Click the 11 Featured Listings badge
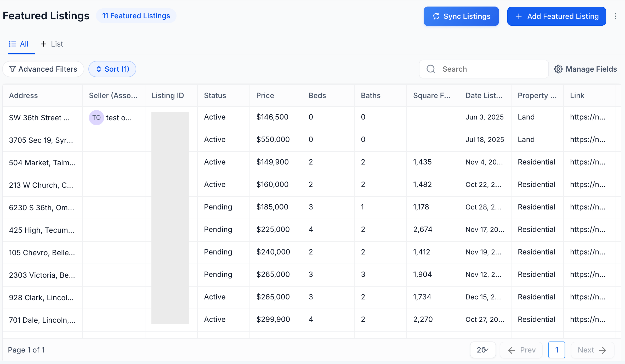Viewport: 625px width, 364px height. [136, 16]
